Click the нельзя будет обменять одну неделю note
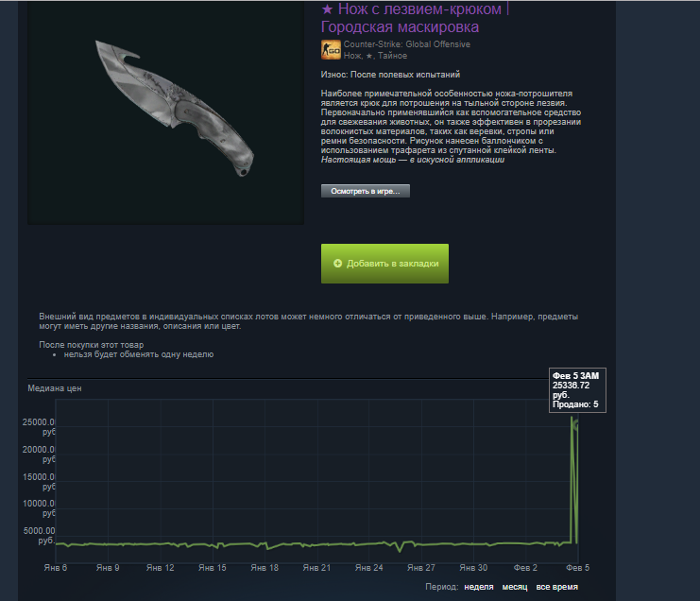The height and width of the screenshot is (601, 700). tap(138, 354)
